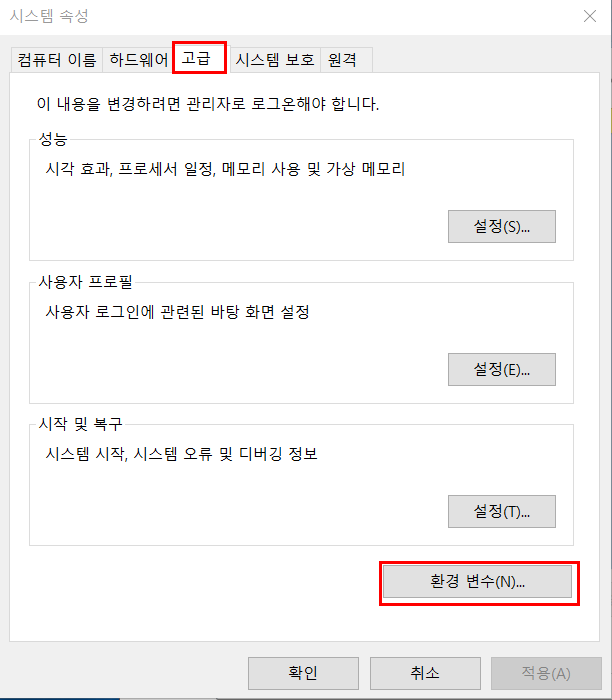The height and width of the screenshot is (700, 612).
Task: Click the 시스템 시작 오류 디버깅 description
Action: click(x=181, y=454)
